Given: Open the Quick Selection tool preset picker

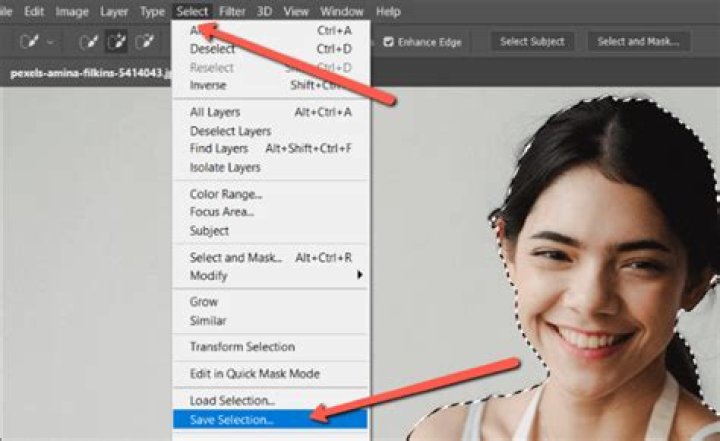Looking at the screenshot, I should pos(36,42).
